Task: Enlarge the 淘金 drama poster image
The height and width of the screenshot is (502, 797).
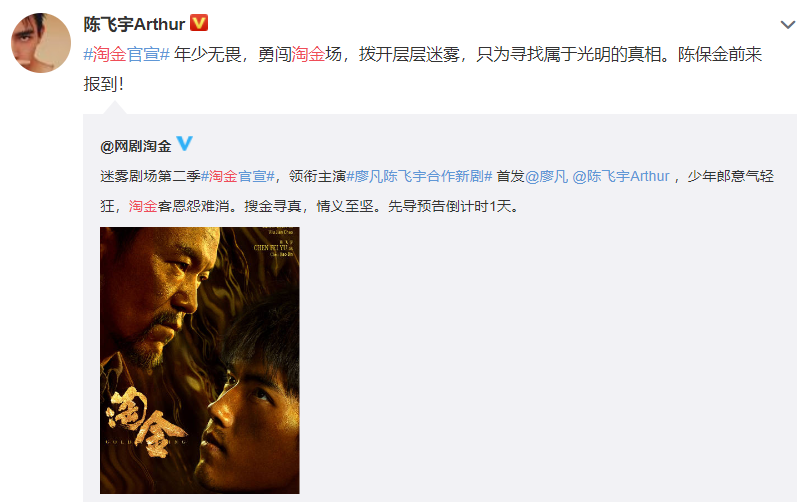Action: tap(200, 360)
